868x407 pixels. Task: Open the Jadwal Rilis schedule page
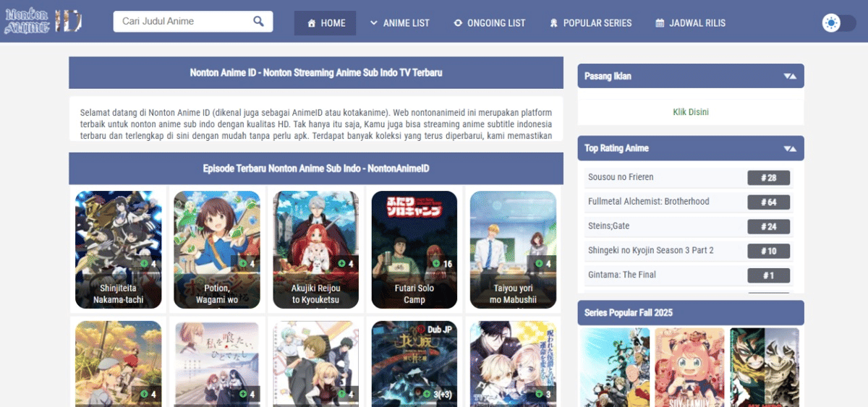click(x=690, y=23)
